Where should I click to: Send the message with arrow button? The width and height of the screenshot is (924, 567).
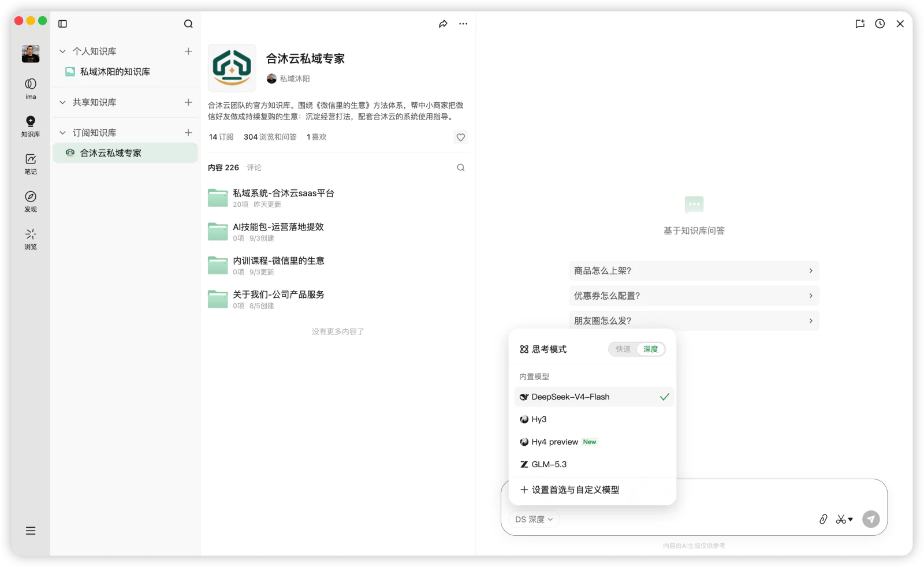tap(871, 519)
